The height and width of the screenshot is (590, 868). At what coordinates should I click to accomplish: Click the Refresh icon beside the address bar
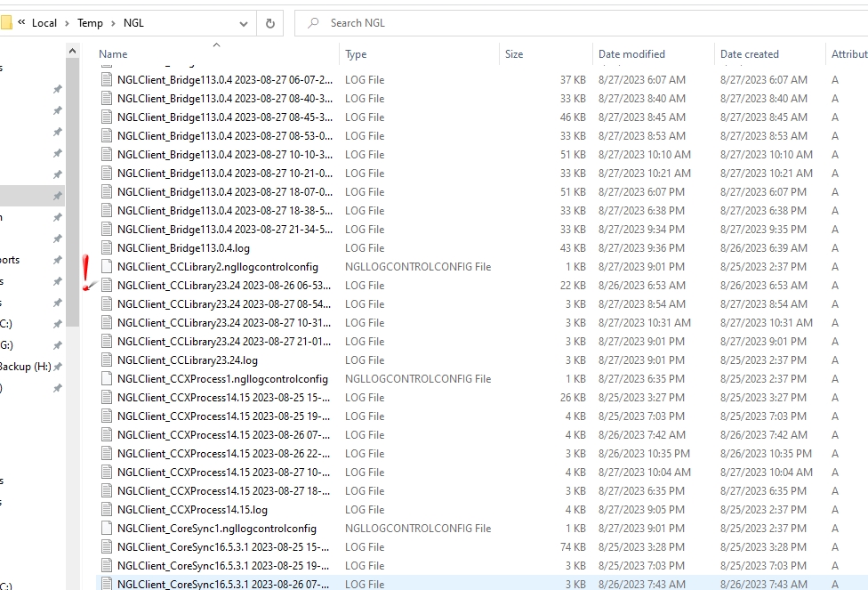[x=269, y=22]
